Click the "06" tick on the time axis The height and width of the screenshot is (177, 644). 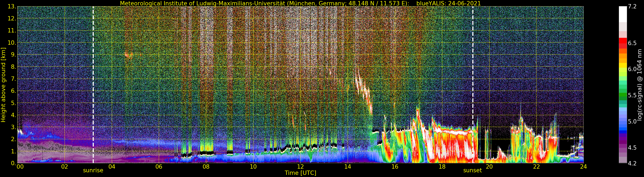point(159,167)
